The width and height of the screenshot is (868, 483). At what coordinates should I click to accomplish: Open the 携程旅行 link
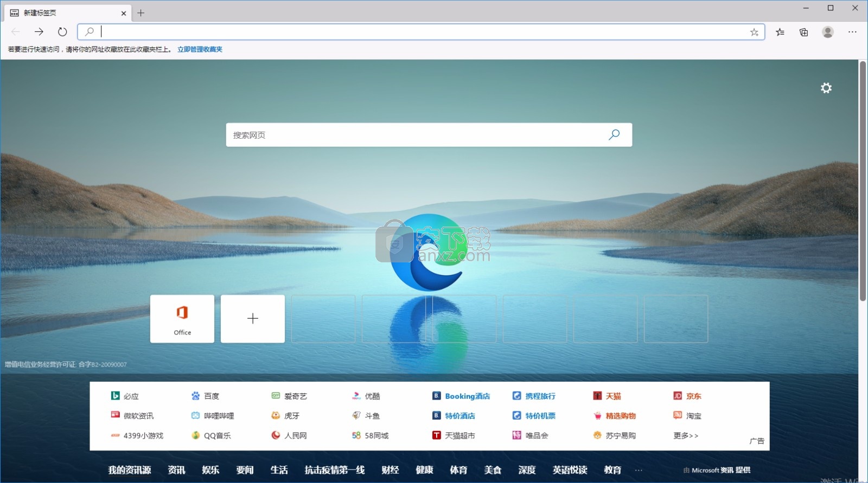[534, 396]
